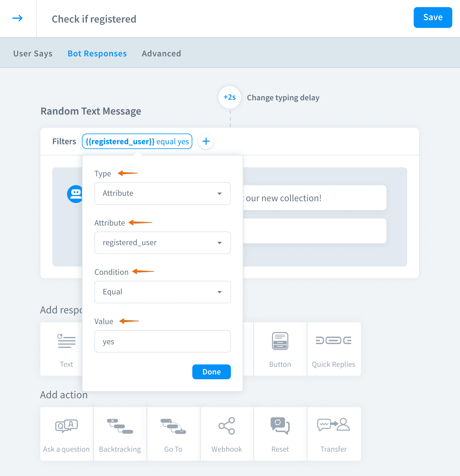
Task: Click the Save button
Action: pos(432,18)
